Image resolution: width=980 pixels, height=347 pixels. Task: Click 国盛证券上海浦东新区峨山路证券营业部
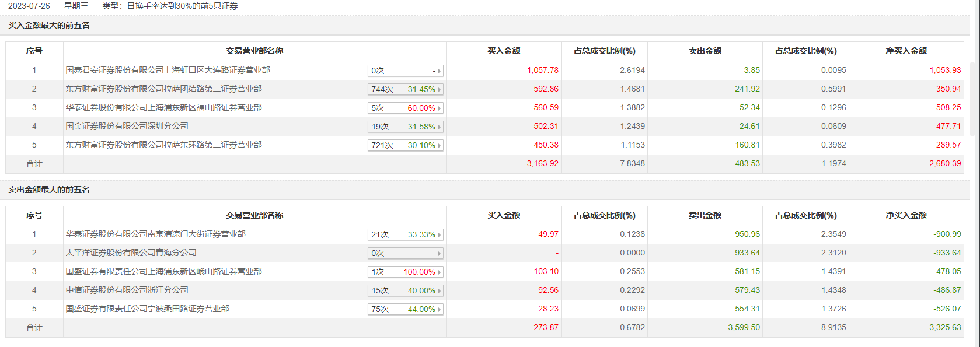[x=163, y=271]
